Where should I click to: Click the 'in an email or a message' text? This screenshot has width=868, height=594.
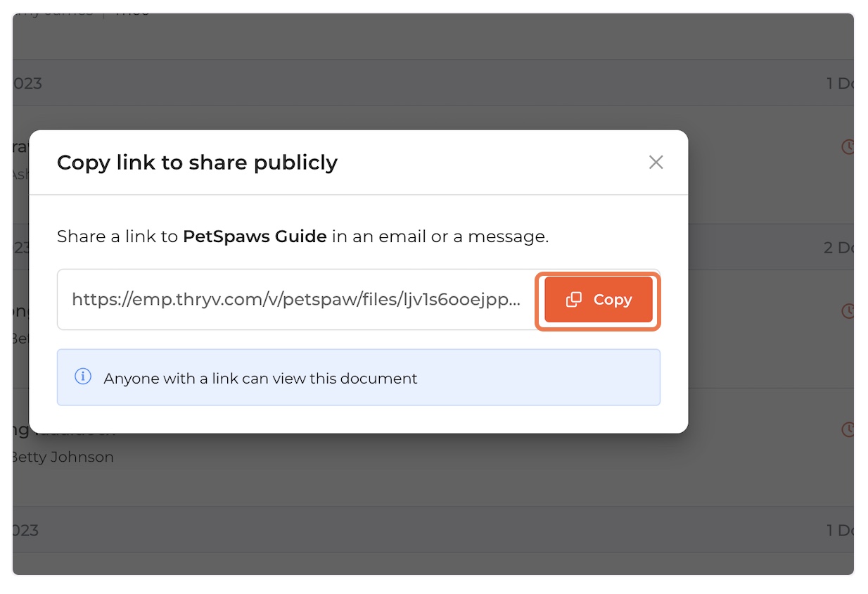tap(440, 236)
